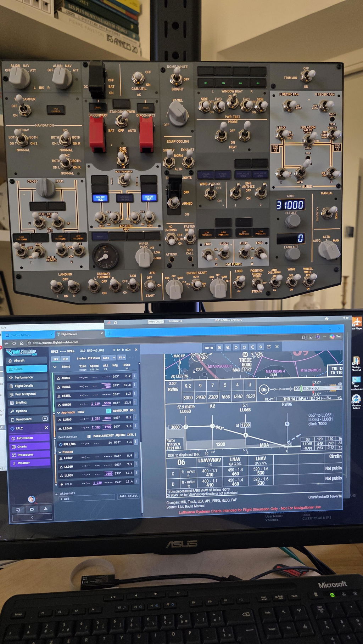
Task: Collapse the Approach RNAV section
Action: 58,412
